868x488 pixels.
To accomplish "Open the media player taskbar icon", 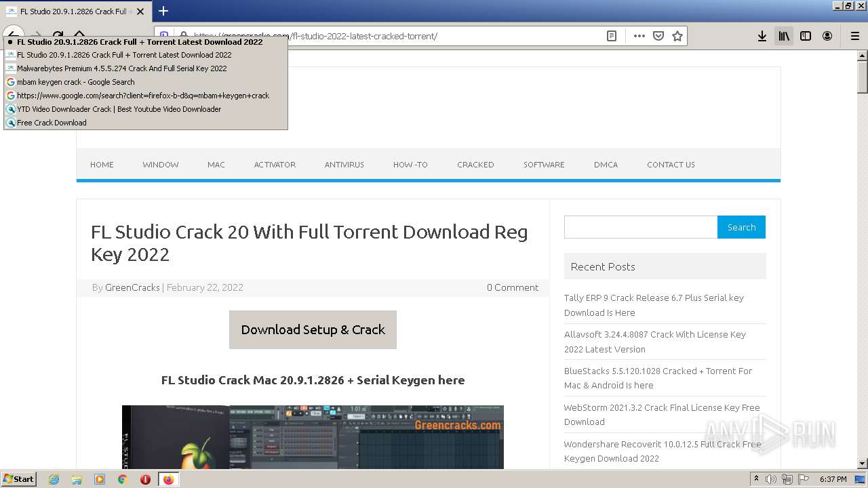I will [x=100, y=479].
